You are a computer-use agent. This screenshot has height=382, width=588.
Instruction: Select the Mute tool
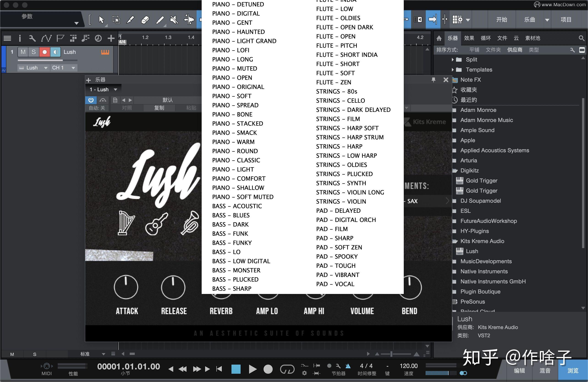pos(174,19)
